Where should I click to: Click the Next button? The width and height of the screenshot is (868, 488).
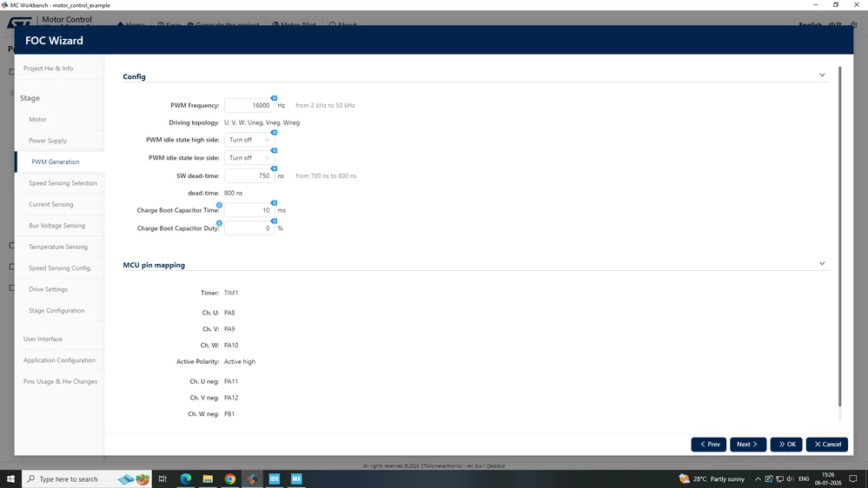coord(748,445)
